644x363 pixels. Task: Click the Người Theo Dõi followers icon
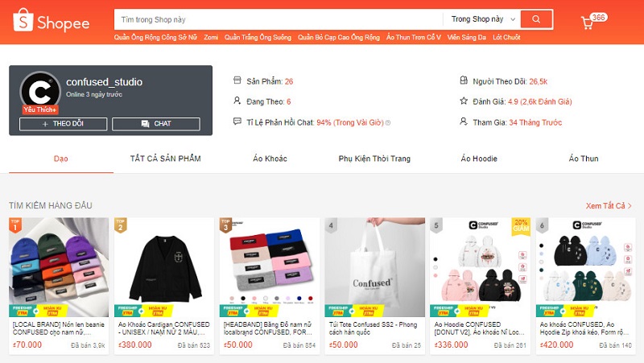click(x=464, y=80)
